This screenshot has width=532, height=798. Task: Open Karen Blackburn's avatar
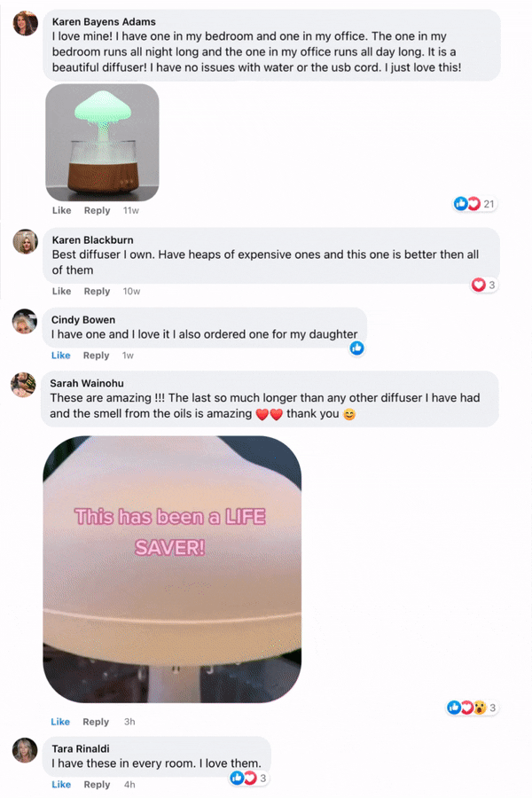(x=26, y=241)
